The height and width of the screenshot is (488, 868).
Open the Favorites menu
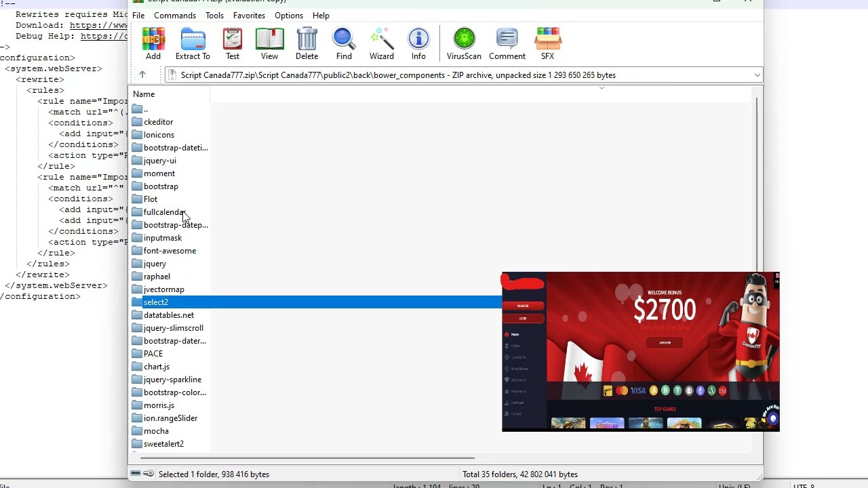(x=249, y=15)
